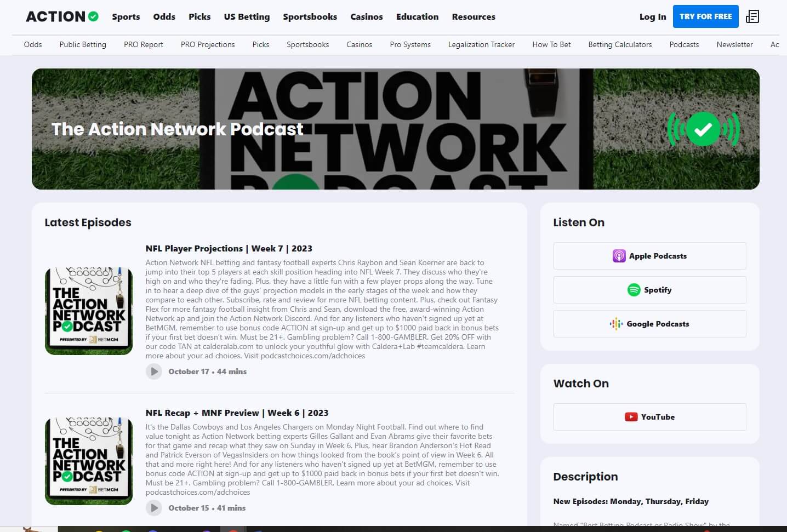Click the 'Description' heading
The width and height of the screenshot is (787, 532).
tap(585, 477)
